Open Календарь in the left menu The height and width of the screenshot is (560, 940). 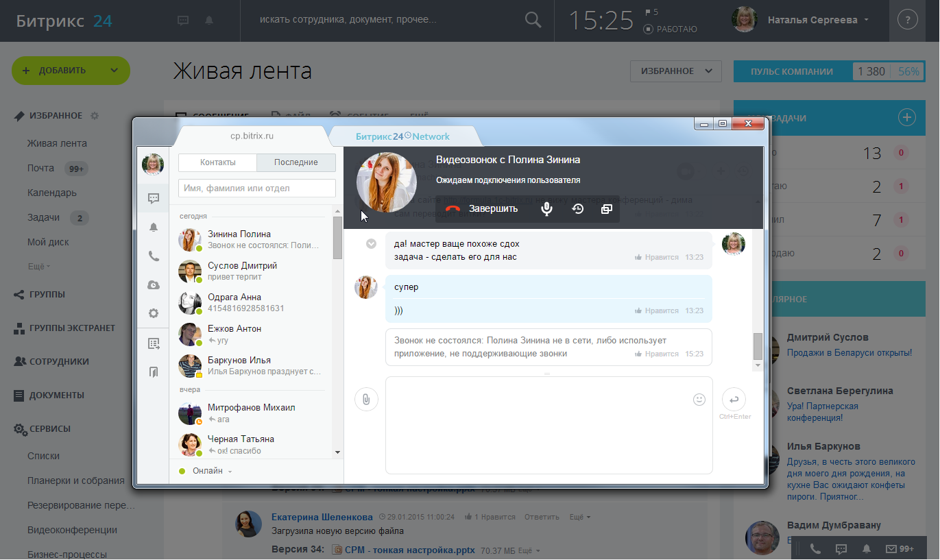(52, 193)
